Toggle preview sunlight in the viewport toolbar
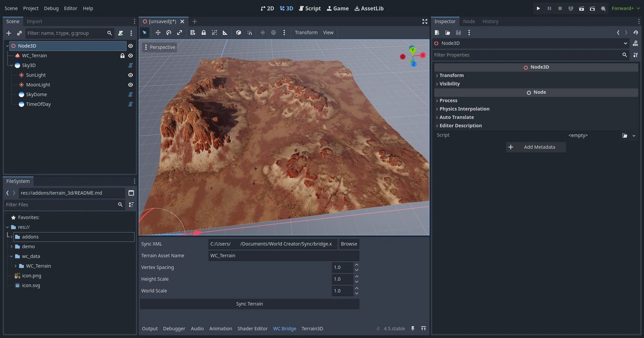 [x=262, y=33]
